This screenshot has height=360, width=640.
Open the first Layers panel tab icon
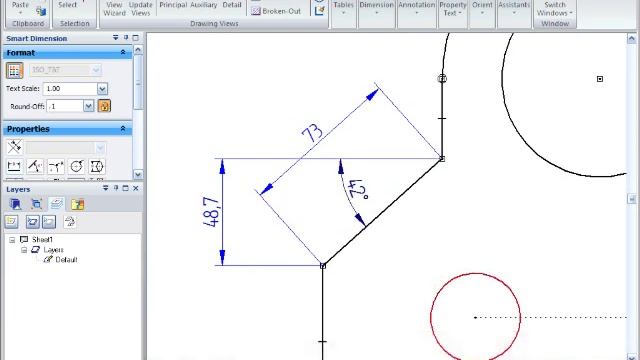16,204
